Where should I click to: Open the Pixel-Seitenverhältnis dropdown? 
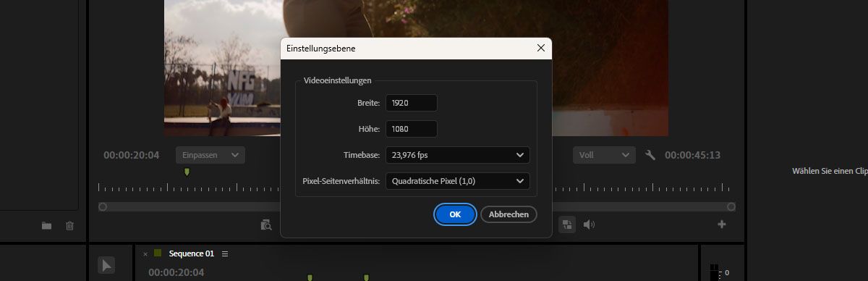point(457,181)
